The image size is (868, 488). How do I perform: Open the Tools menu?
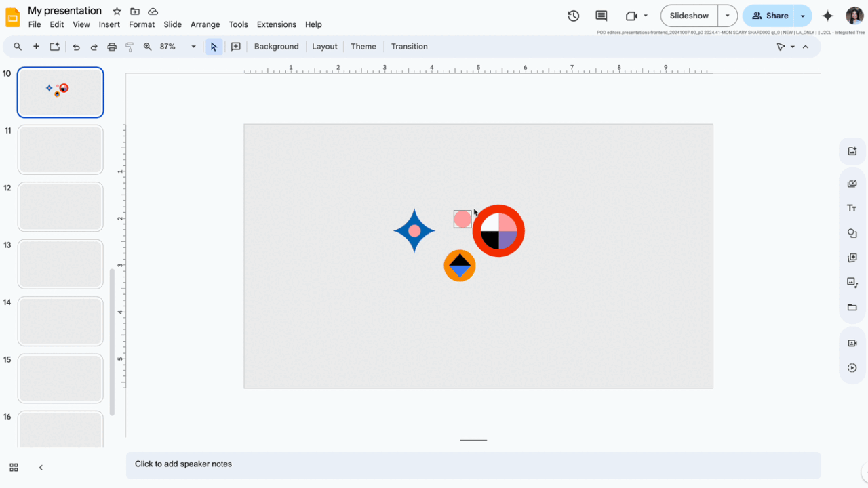coord(239,24)
